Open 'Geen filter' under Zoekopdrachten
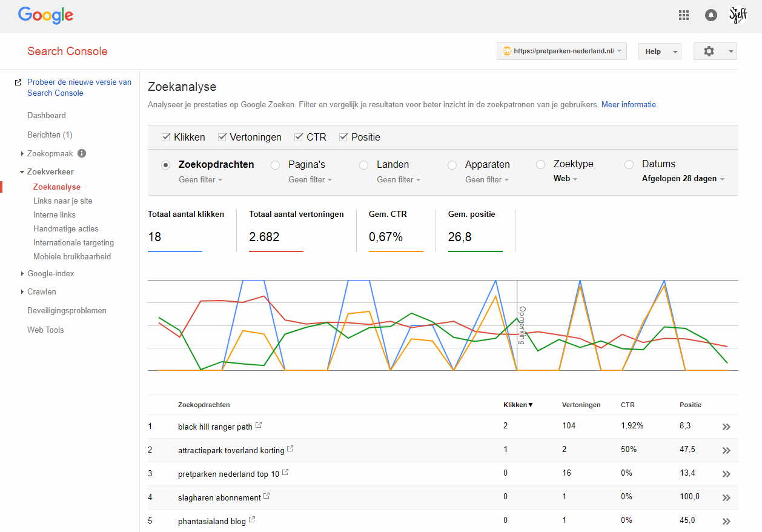This screenshot has height=532, width=762. (x=200, y=179)
